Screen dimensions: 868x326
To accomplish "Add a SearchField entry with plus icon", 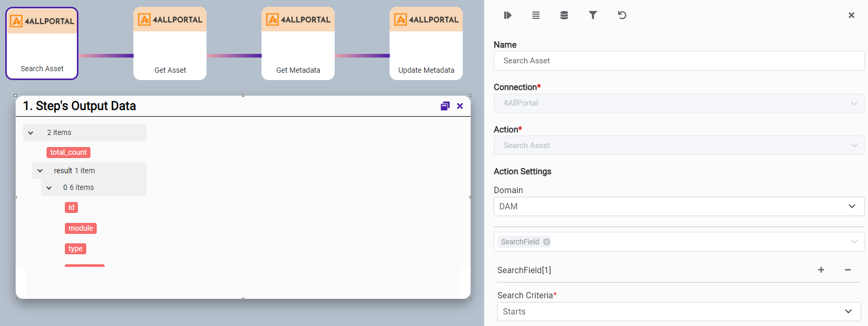I will 821,270.
